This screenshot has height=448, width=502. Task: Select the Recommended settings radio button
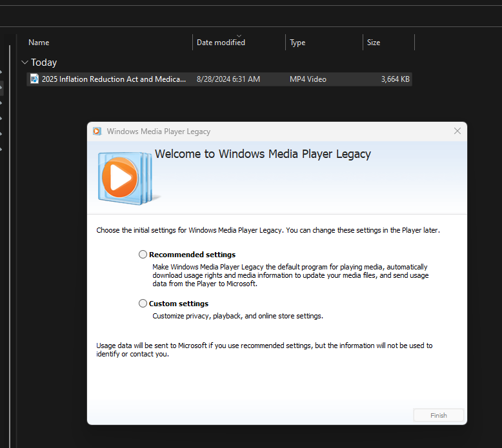click(x=143, y=255)
